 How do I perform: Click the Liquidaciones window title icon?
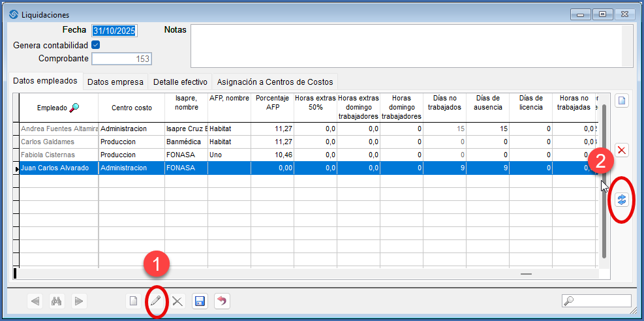[x=14, y=14]
